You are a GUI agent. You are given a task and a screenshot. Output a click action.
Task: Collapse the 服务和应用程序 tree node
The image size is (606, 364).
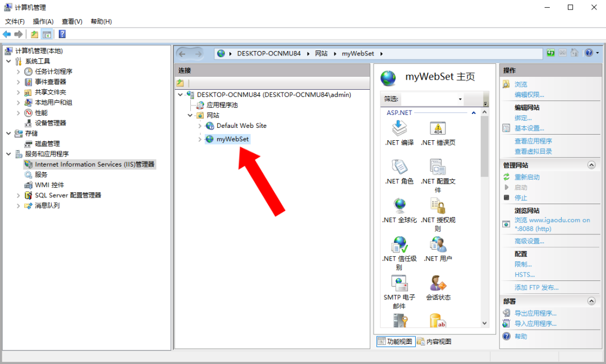click(x=8, y=154)
